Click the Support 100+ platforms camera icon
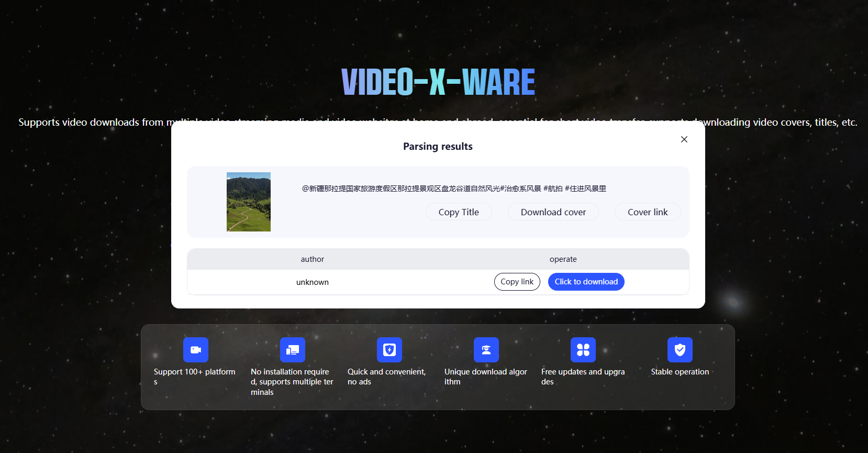868x453 pixels. click(x=196, y=350)
